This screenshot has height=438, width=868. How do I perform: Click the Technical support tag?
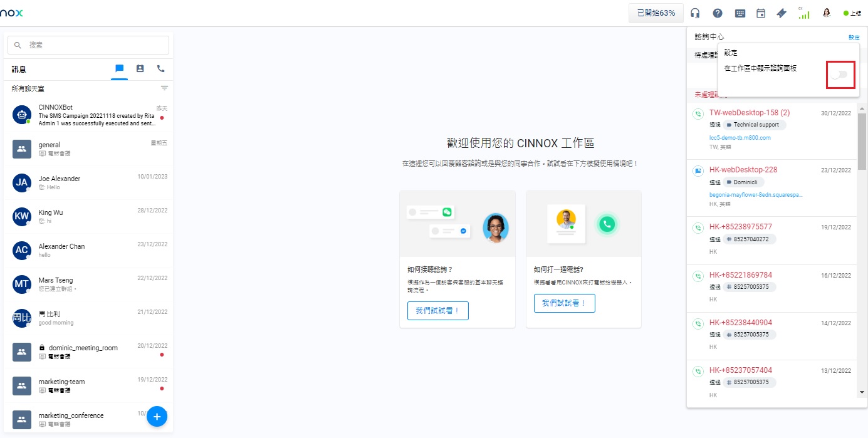coord(755,125)
